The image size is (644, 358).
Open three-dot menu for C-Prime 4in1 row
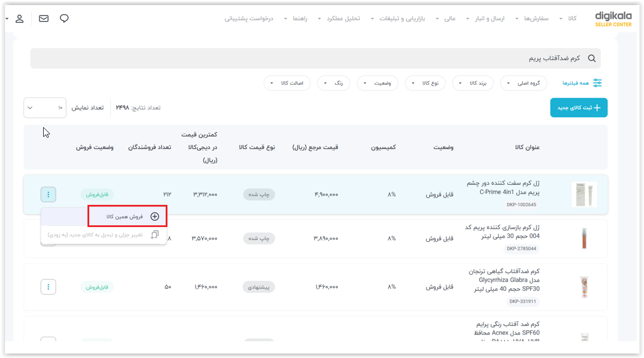48,194
